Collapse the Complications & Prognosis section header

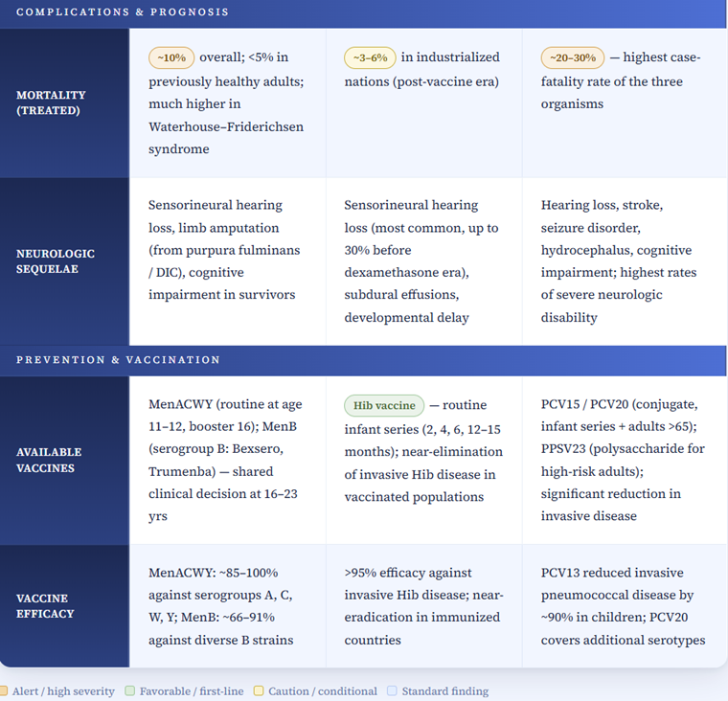pyautogui.click(x=364, y=12)
